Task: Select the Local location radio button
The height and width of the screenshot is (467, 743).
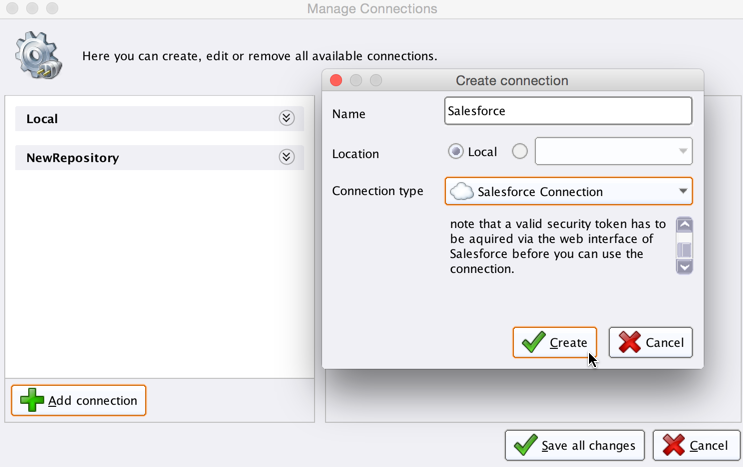Action: (x=456, y=152)
